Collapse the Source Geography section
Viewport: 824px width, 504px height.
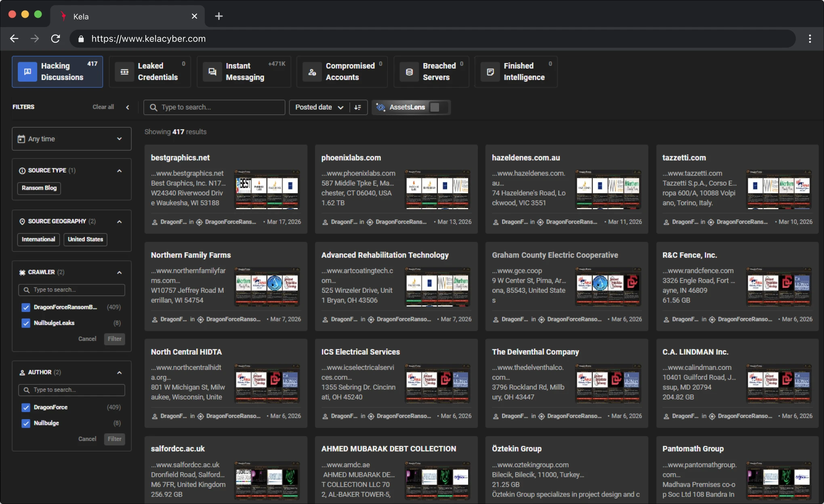tap(120, 222)
